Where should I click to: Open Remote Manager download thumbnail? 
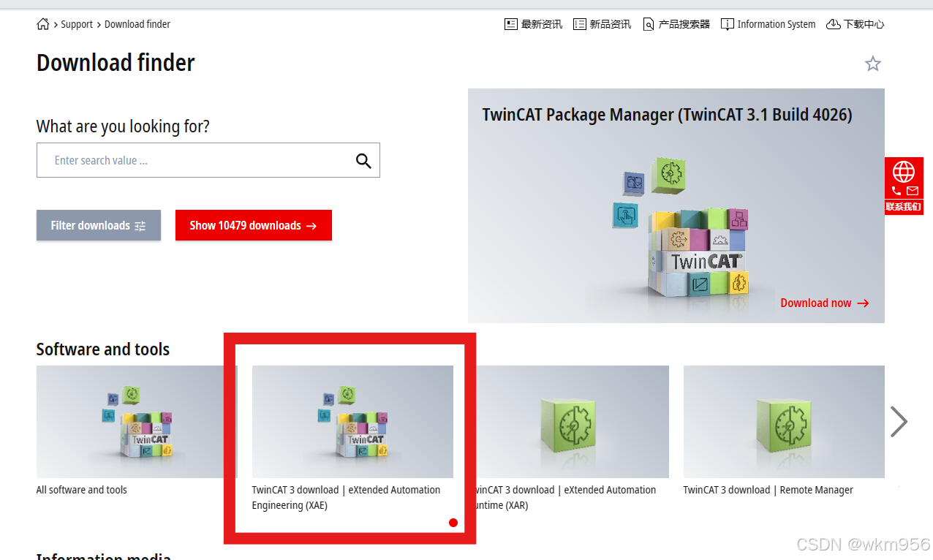[x=784, y=422]
